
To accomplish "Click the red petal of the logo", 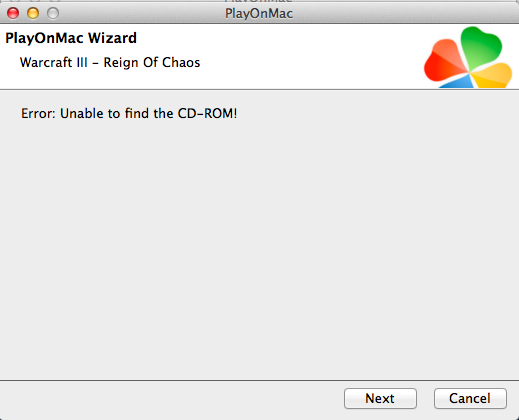I will [x=445, y=62].
